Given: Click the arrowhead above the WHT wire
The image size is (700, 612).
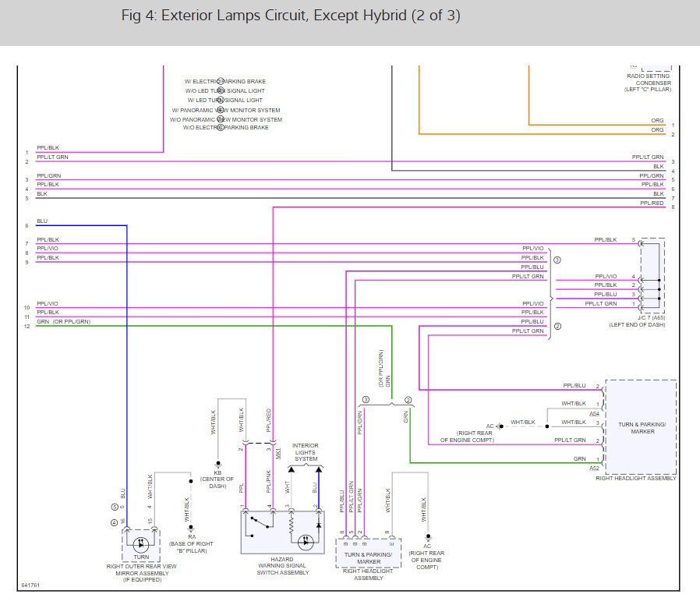Looking at the screenshot, I should click(x=291, y=469).
